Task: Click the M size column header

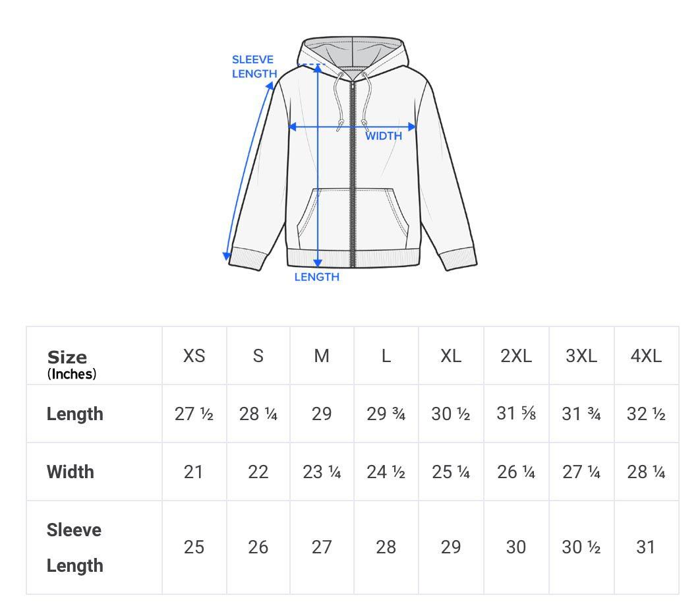Action: point(322,356)
